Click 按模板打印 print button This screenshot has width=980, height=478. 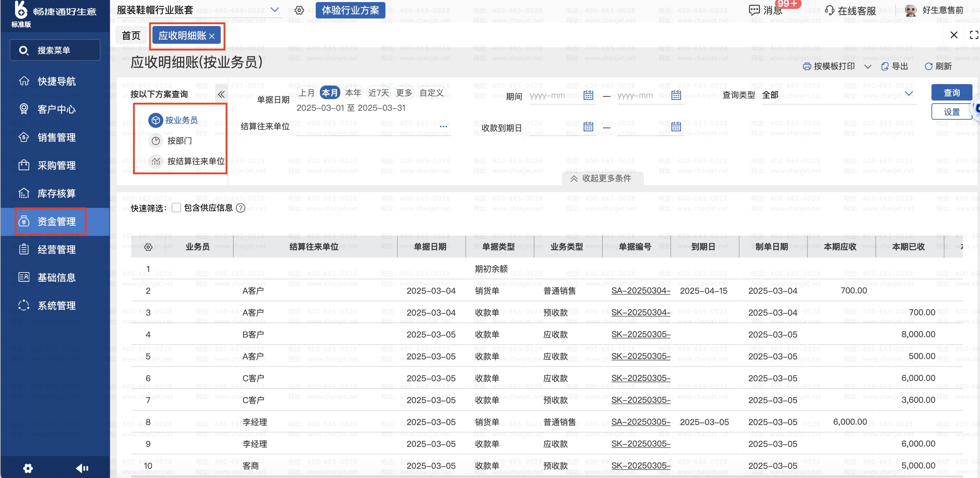coord(829,67)
